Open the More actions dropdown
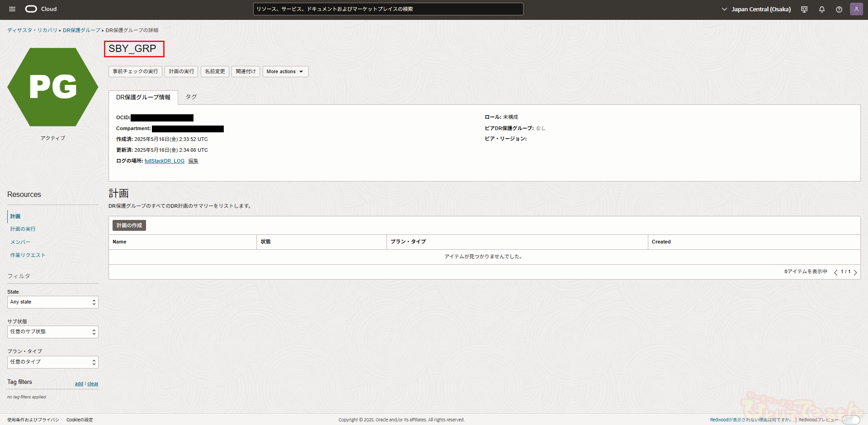The width and height of the screenshot is (868, 425). pyautogui.click(x=285, y=71)
